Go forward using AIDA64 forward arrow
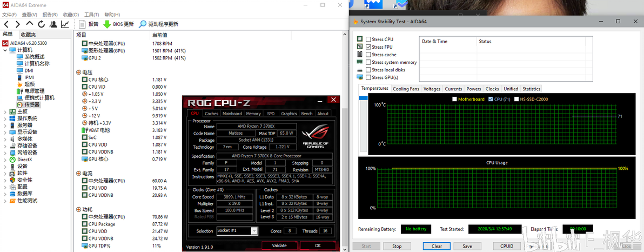 point(18,24)
